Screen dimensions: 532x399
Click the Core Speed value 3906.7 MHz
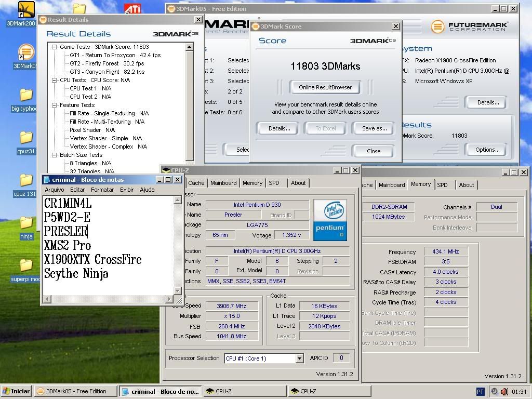click(232, 306)
